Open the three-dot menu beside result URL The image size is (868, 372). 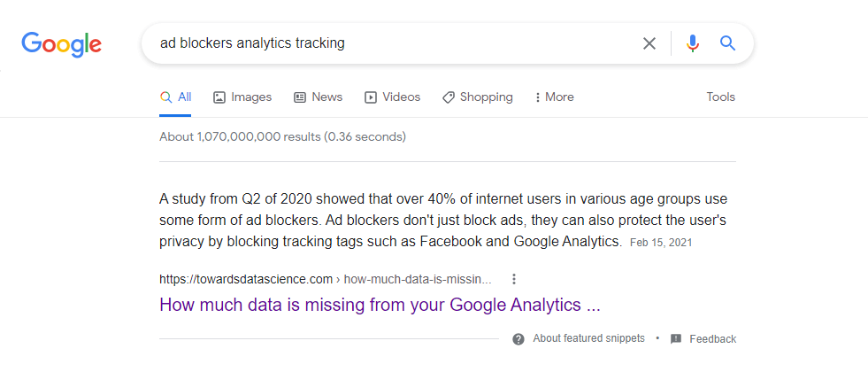click(514, 279)
